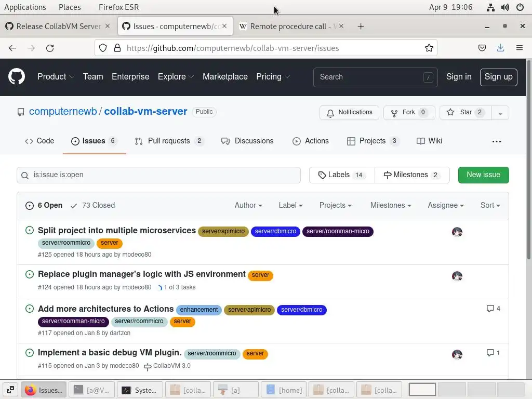Focus the GitHub Search field

[375, 77]
